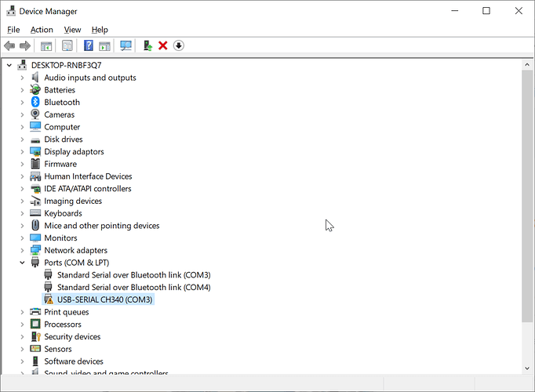Viewport: 535px width, 392px height.
Task: Click the Processors category icon
Action: click(x=35, y=324)
